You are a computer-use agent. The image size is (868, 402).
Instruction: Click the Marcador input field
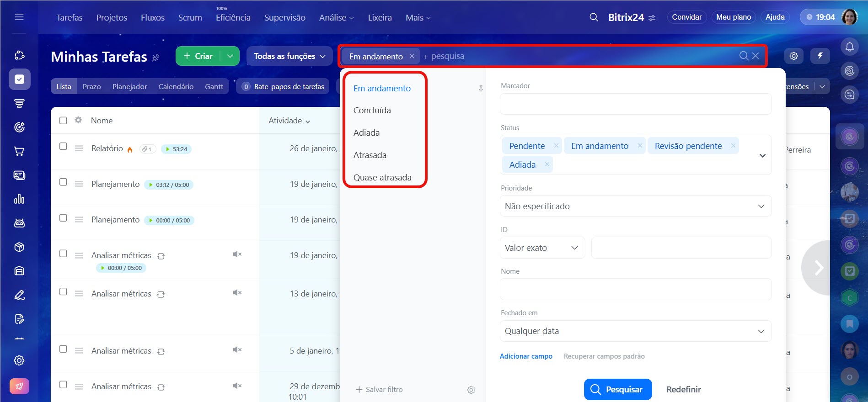pos(635,104)
